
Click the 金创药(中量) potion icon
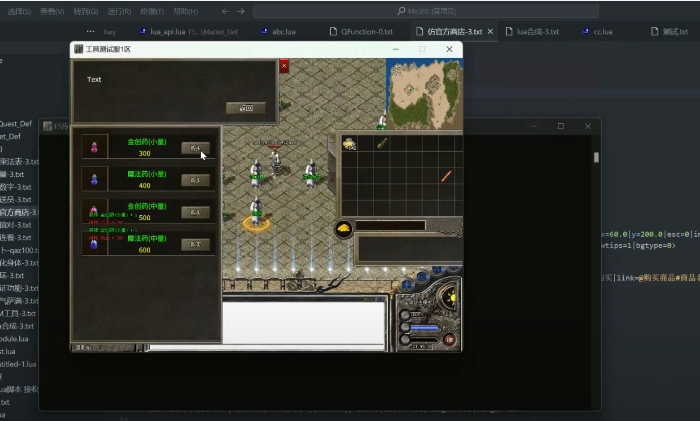(x=95, y=212)
